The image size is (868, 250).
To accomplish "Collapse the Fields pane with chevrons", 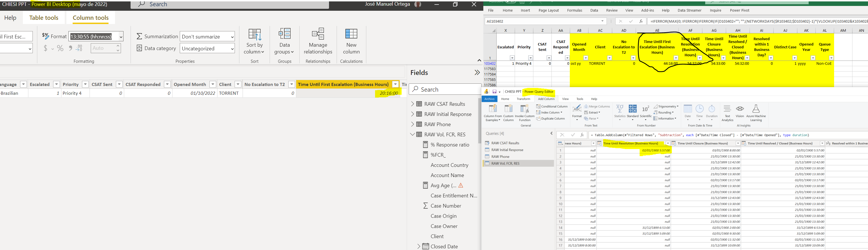I will pyautogui.click(x=477, y=73).
